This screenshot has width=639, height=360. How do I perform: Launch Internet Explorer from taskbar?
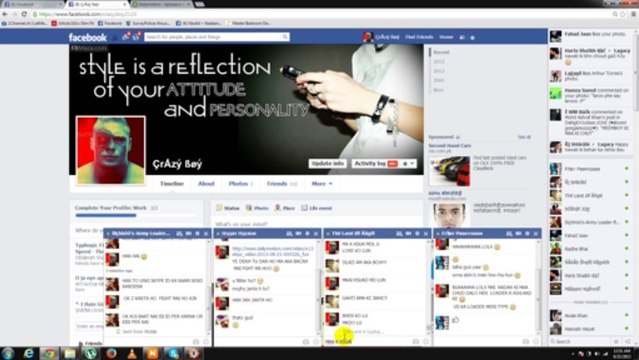pos(29,353)
